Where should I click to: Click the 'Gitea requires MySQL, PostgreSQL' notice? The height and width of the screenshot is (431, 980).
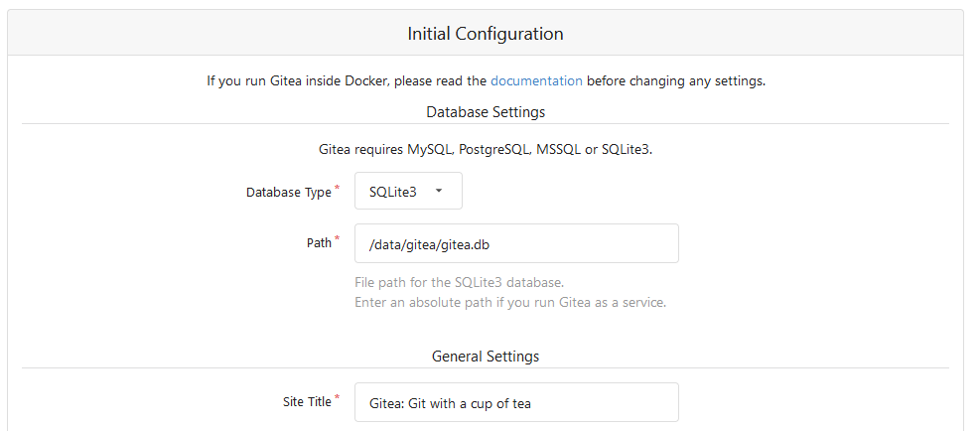coord(486,150)
